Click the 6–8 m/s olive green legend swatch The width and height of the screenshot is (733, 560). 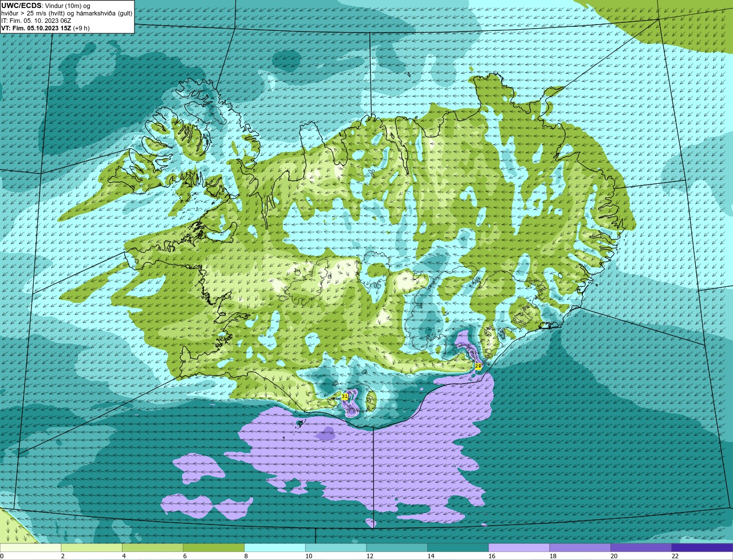[x=214, y=547]
